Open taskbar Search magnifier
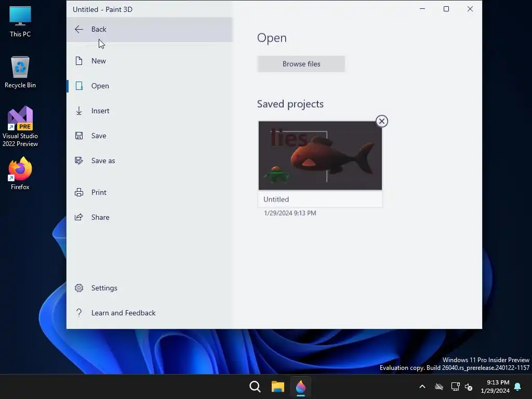The image size is (532, 399). (255, 387)
